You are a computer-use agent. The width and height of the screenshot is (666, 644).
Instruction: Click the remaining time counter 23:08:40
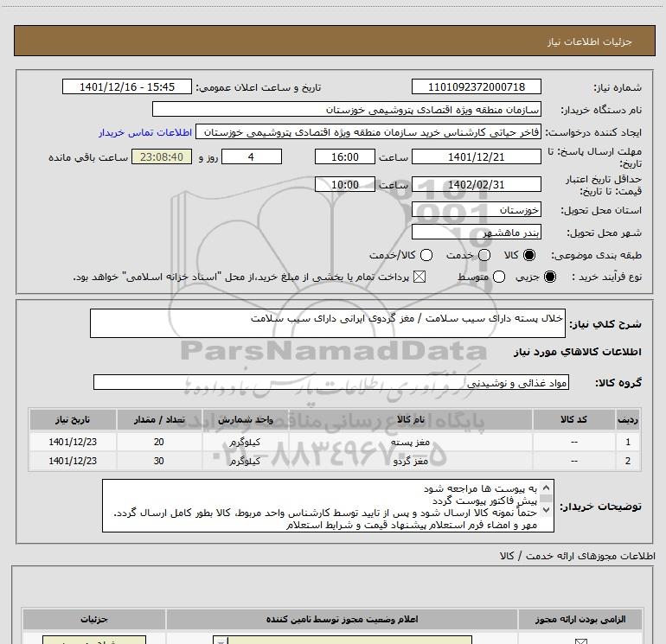pos(162,157)
